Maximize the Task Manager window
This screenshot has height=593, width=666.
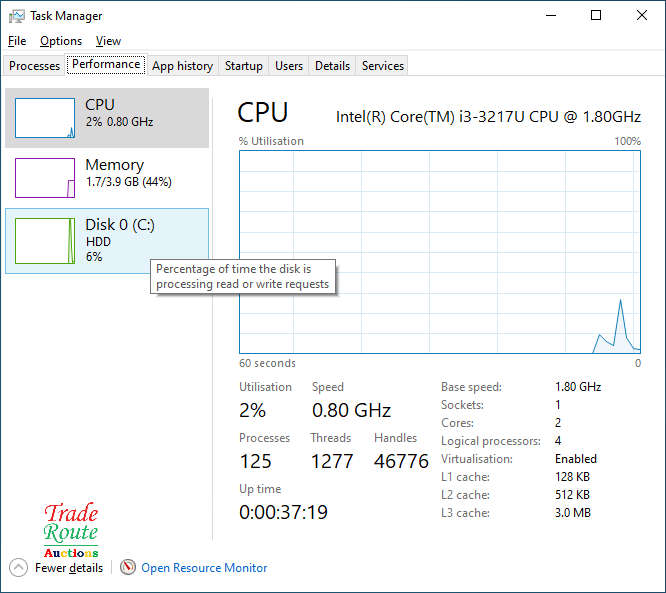[x=596, y=16]
